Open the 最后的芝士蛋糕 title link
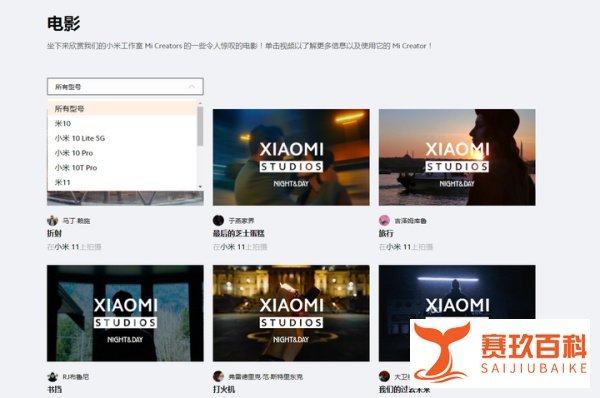Viewport: 600px width, 398px height. [239, 233]
